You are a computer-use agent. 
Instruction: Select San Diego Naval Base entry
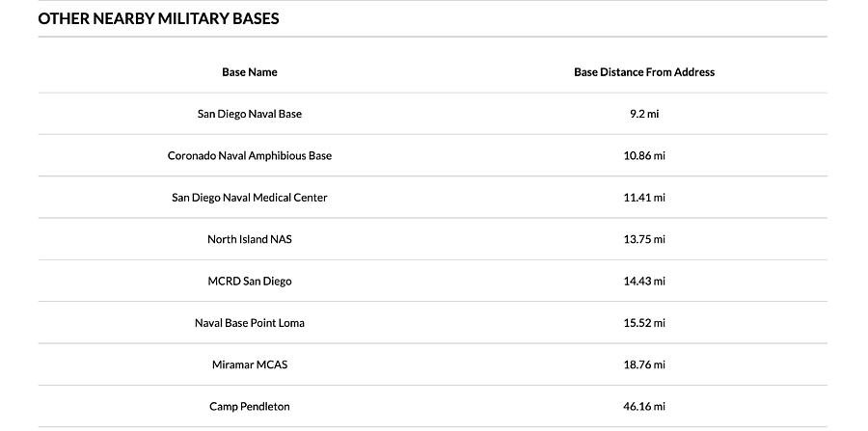pos(250,114)
